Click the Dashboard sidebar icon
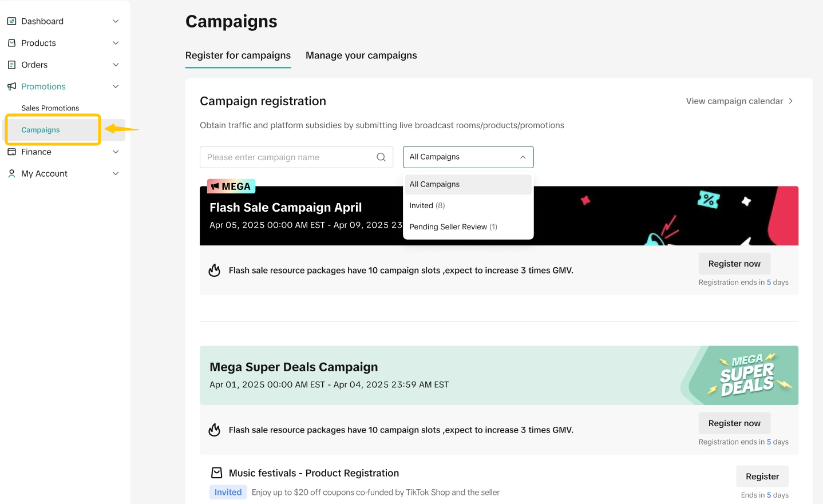Screen dimensions: 823x504 11,21
